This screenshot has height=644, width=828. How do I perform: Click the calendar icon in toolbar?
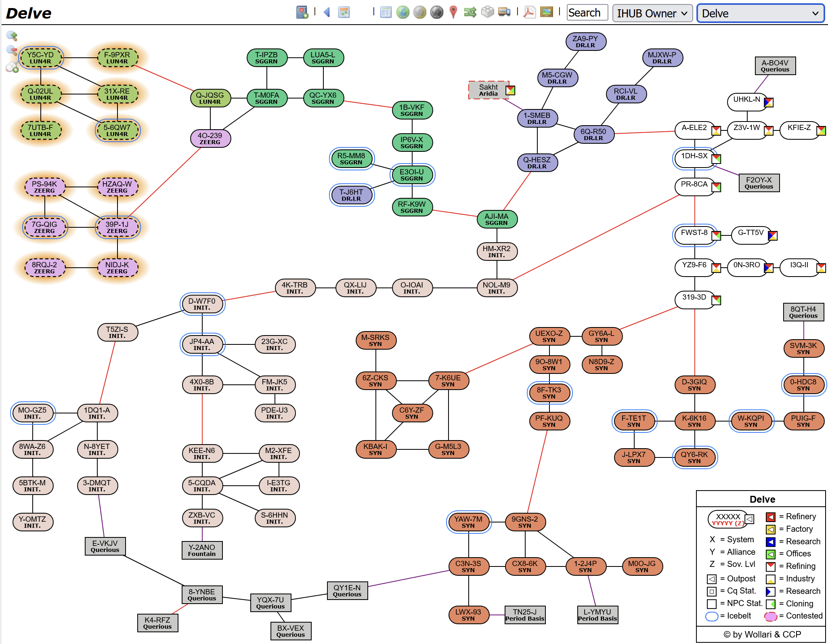[344, 13]
